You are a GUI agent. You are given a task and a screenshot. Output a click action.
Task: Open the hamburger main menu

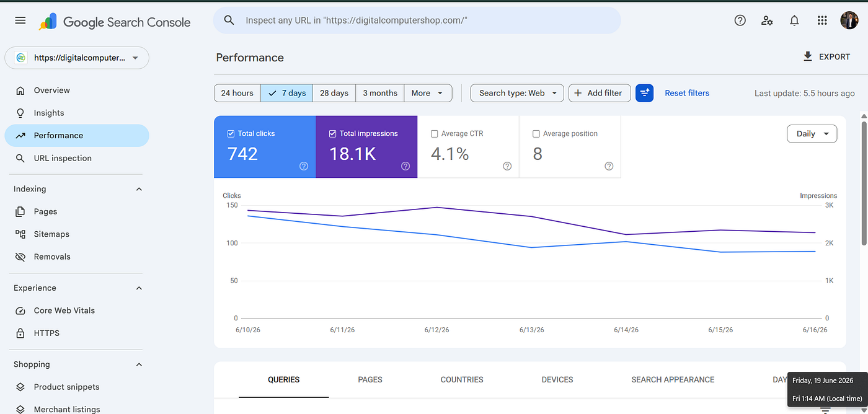20,20
